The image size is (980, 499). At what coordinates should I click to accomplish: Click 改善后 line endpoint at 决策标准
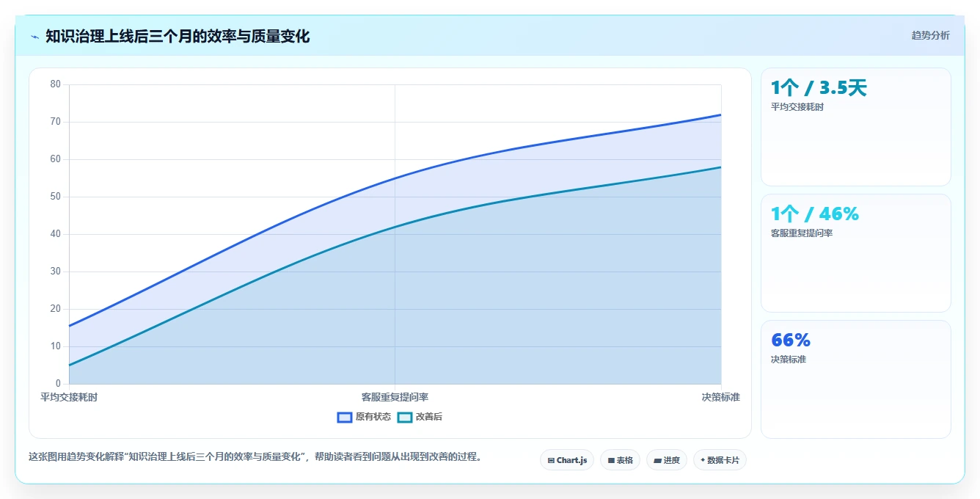tap(721, 167)
